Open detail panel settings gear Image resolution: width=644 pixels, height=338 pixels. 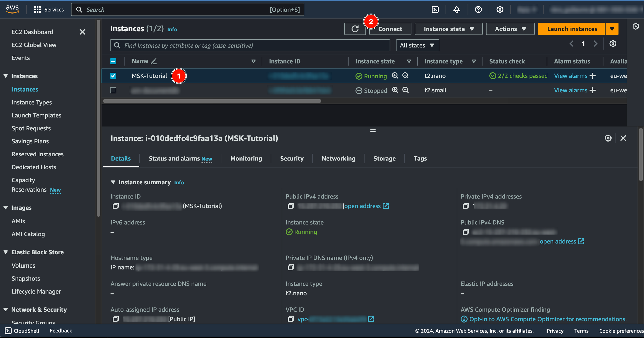point(608,138)
